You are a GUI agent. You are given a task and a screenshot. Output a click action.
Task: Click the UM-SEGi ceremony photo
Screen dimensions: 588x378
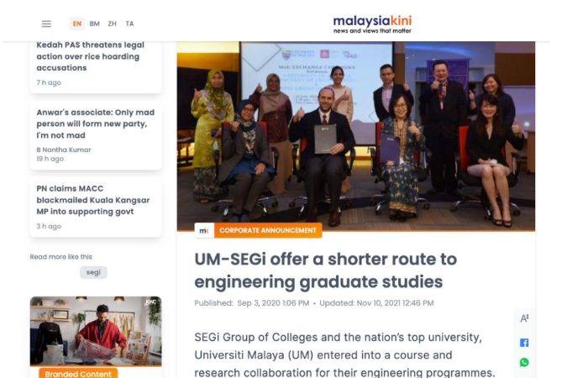coord(356,136)
